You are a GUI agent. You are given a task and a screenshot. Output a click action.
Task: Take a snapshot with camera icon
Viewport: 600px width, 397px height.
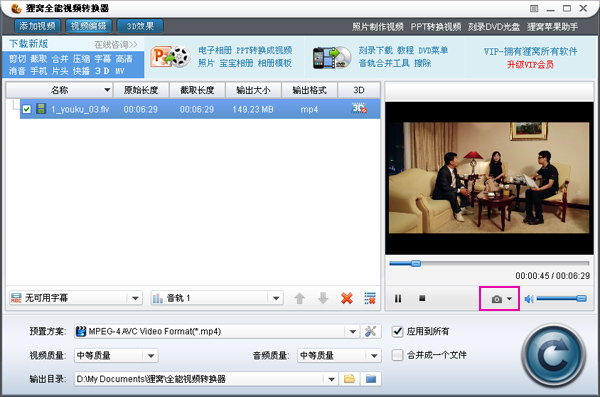pyautogui.click(x=497, y=299)
